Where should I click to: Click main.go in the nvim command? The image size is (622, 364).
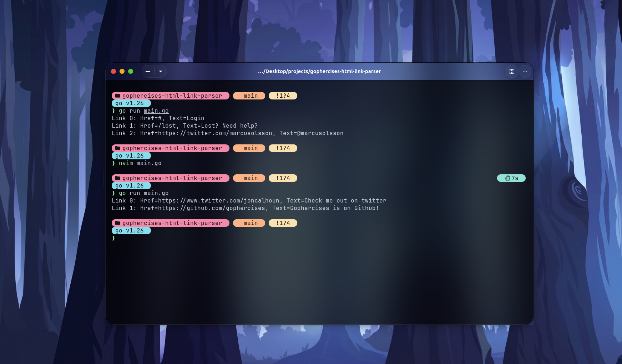point(149,163)
